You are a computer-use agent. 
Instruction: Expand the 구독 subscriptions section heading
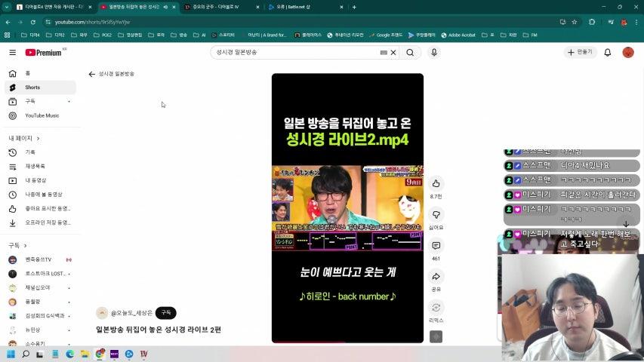coord(17,246)
